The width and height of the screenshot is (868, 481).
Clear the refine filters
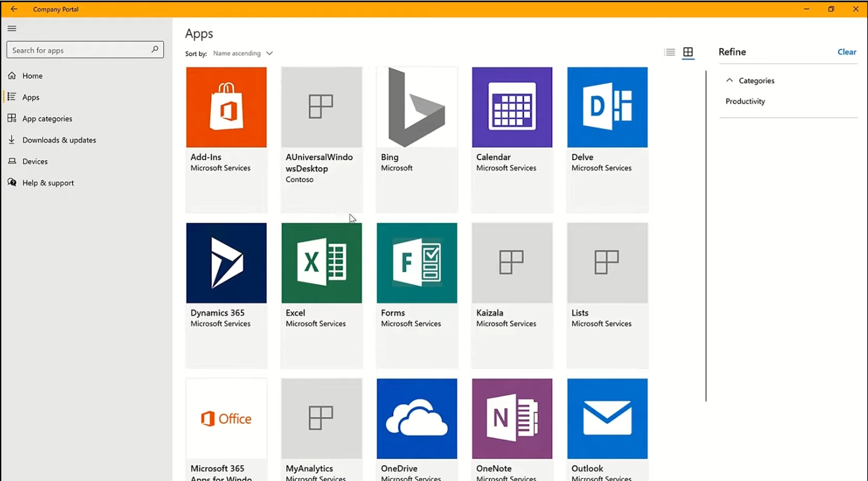pos(846,52)
